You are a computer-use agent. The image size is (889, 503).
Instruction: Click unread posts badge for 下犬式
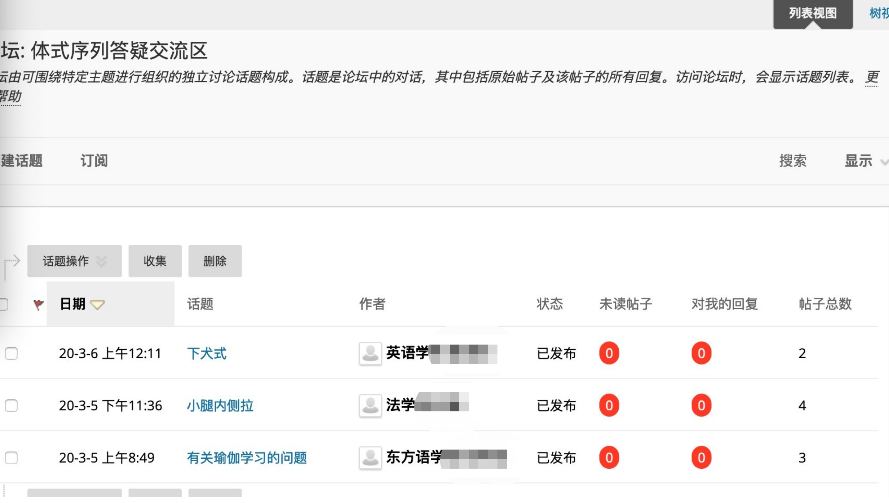pos(609,353)
